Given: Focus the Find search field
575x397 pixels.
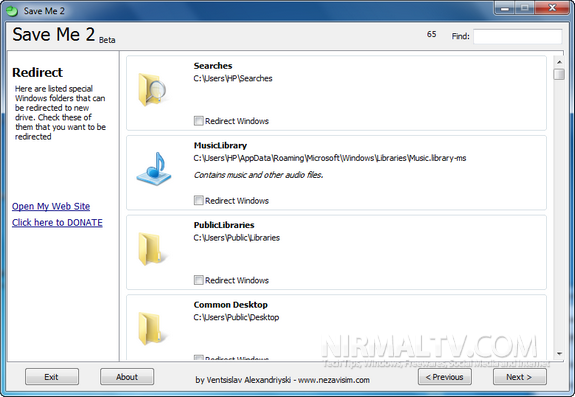Looking at the screenshot, I should (x=517, y=36).
